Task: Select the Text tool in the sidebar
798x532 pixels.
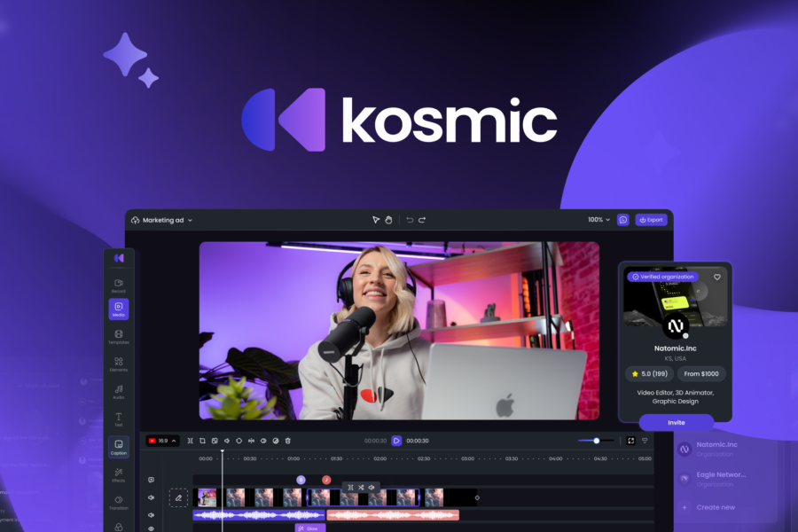Action: [x=118, y=419]
